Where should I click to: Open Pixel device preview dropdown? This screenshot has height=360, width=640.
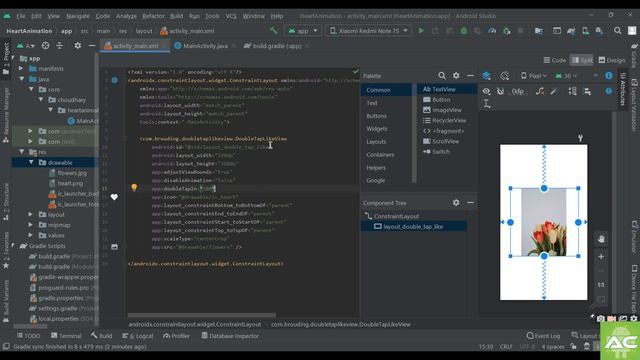click(x=533, y=76)
